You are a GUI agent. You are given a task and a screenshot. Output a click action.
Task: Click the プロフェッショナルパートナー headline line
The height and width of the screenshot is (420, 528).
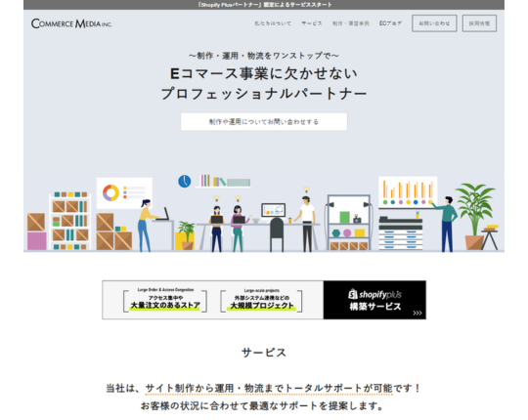point(264,94)
